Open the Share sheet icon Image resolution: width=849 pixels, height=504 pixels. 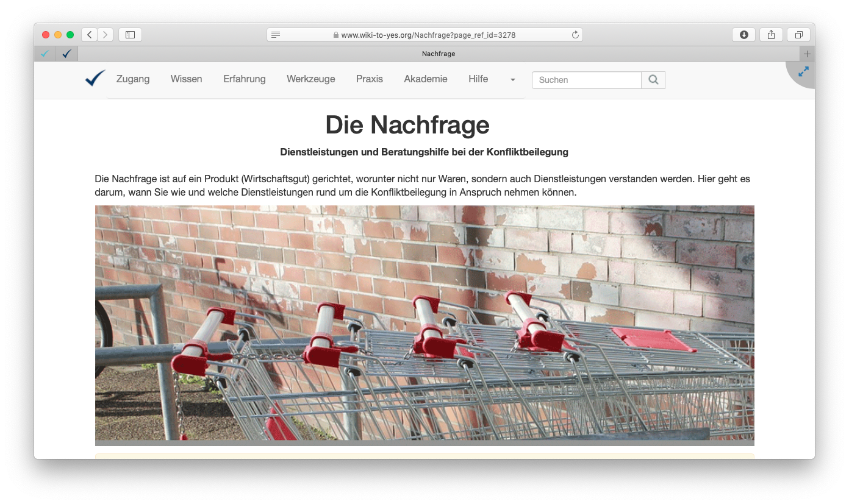(771, 35)
